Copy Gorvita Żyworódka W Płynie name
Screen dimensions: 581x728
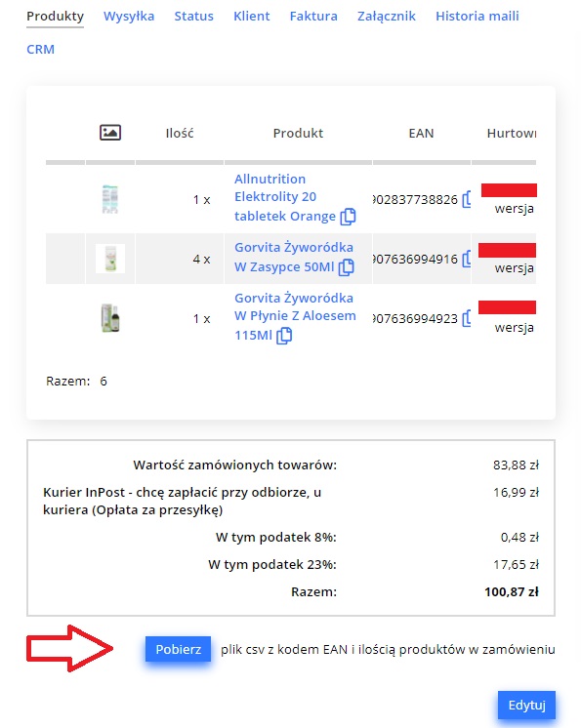284,336
